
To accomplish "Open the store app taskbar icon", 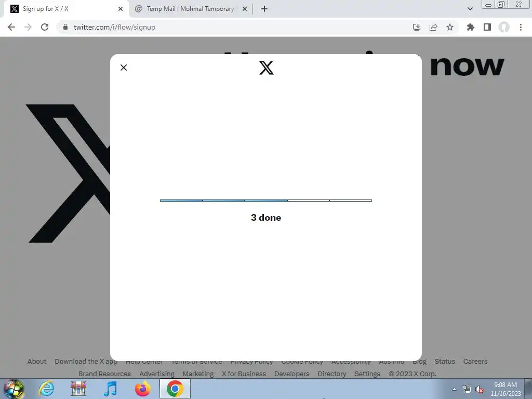I will point(78,389).
